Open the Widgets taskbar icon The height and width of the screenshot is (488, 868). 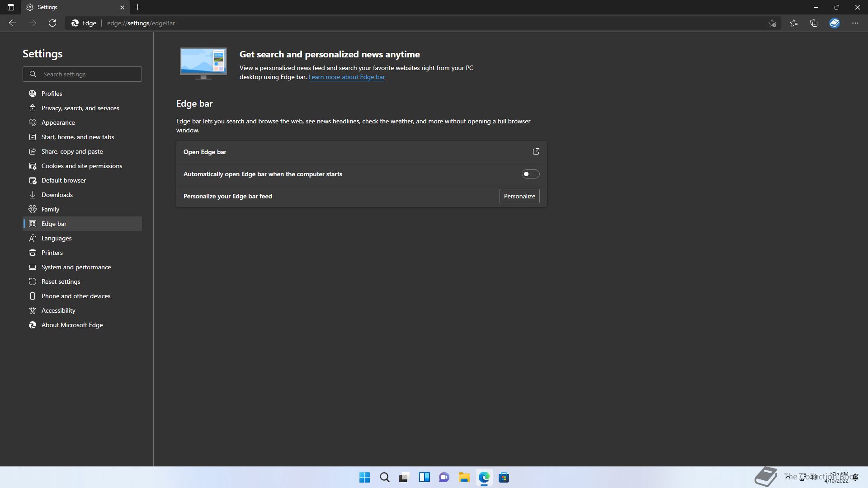(424, 477)
